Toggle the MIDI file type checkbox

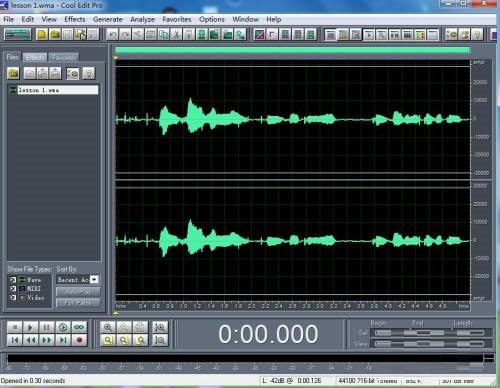pyautogui.click(x=13, y=288)
